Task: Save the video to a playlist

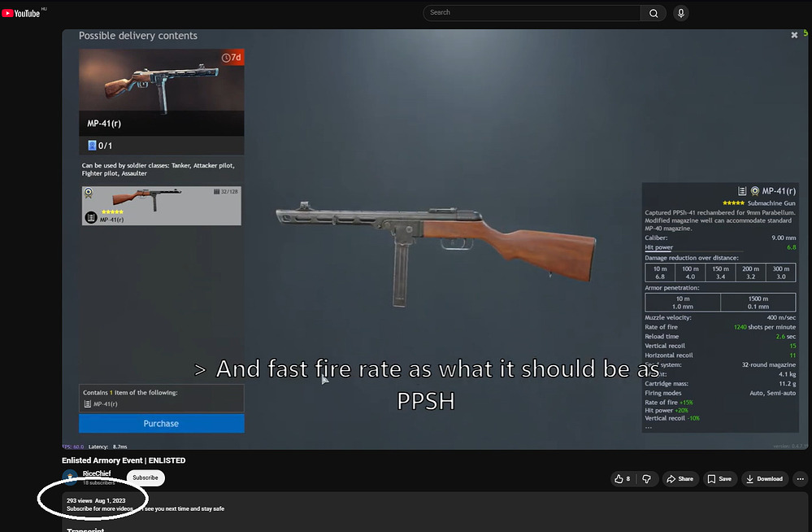Action: point(719,478)
